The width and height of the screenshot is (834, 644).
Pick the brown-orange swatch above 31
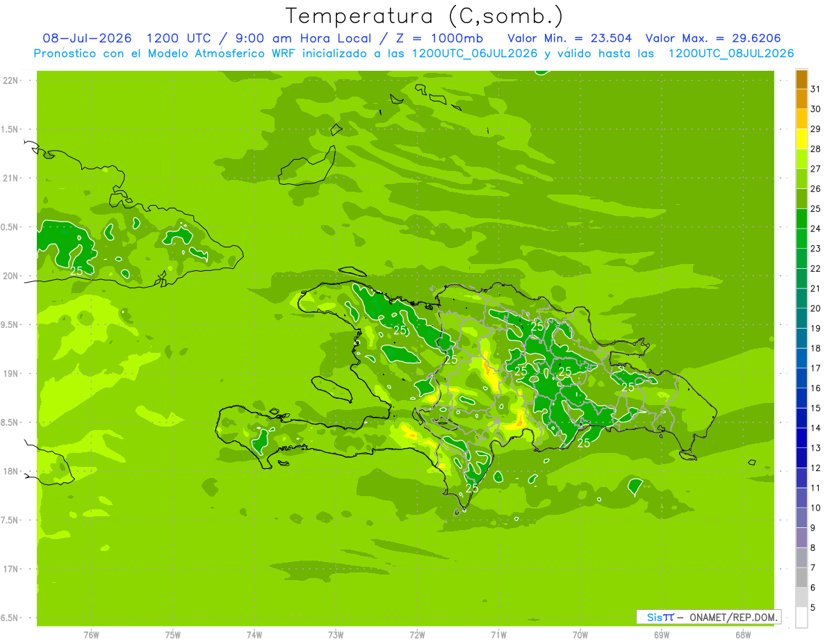(801, 79)
